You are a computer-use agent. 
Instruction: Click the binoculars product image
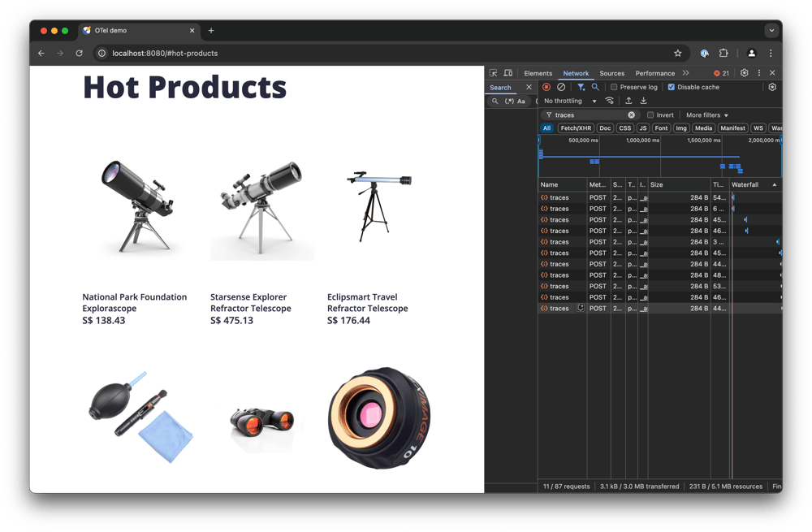[x=262, y=422]
